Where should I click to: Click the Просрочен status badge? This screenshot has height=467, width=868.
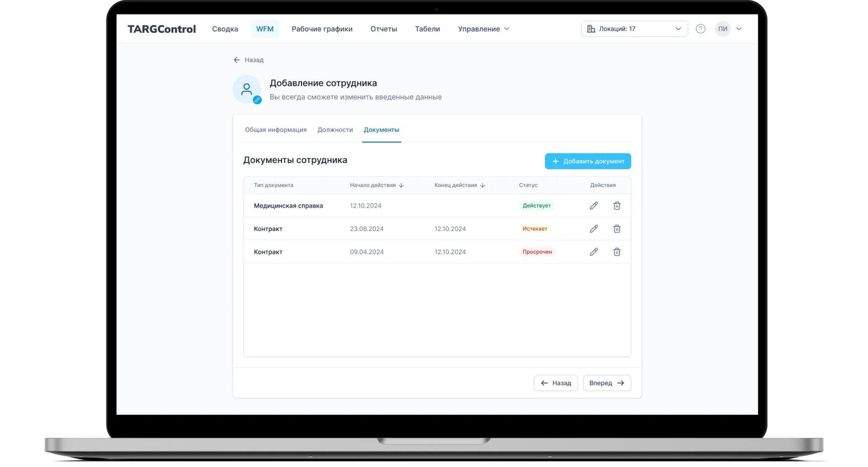tap(537, 252)
